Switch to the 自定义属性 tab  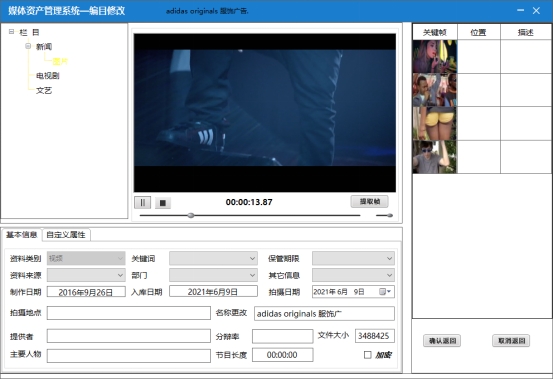tap(66, 235)
